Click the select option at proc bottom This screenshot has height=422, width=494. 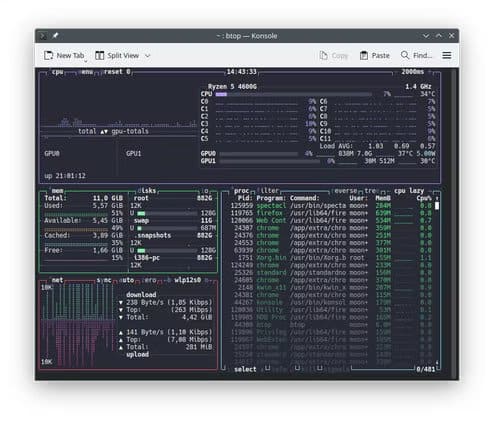[245, 369]
